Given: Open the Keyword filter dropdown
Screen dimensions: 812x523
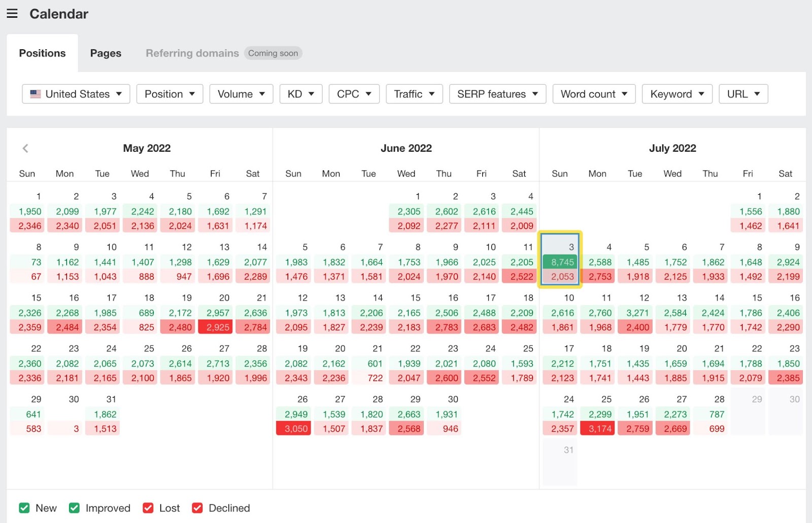Looking at the screenshot, I should pyautogui.click(x=676, y=94).
